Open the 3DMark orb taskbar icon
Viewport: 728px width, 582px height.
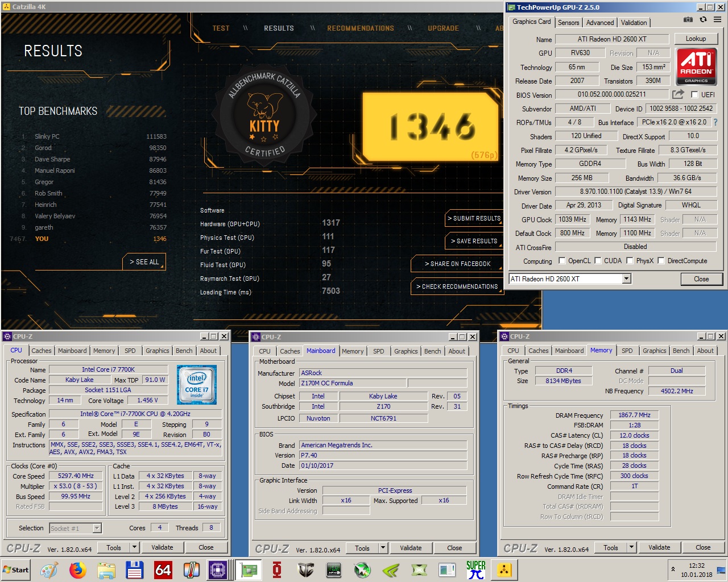(x=362, y=570)
